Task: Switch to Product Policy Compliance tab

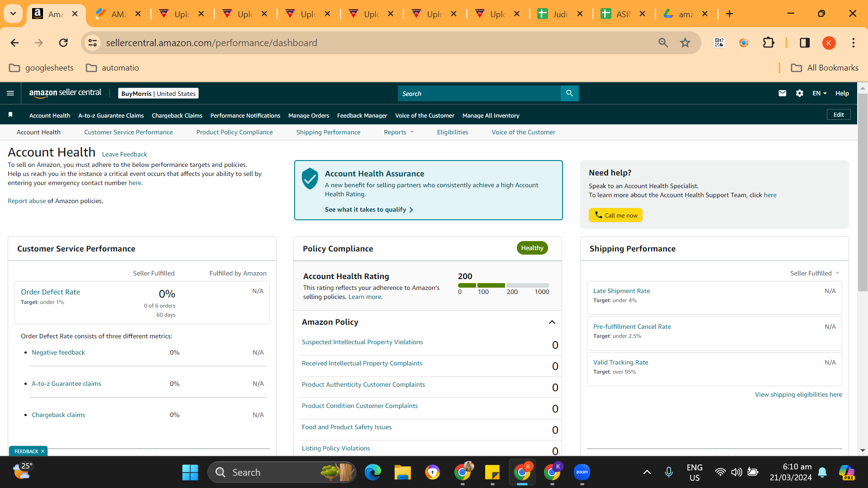Action: pyautogui.click(x=234, y=132)
